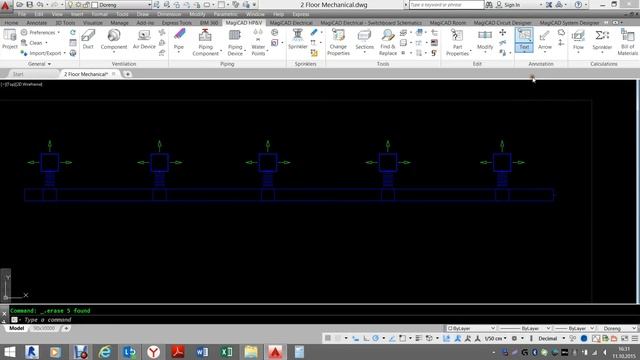Toggle annotation visibility icon in status bar
Viewport: 640px width, 360px height.
[458, 338]
